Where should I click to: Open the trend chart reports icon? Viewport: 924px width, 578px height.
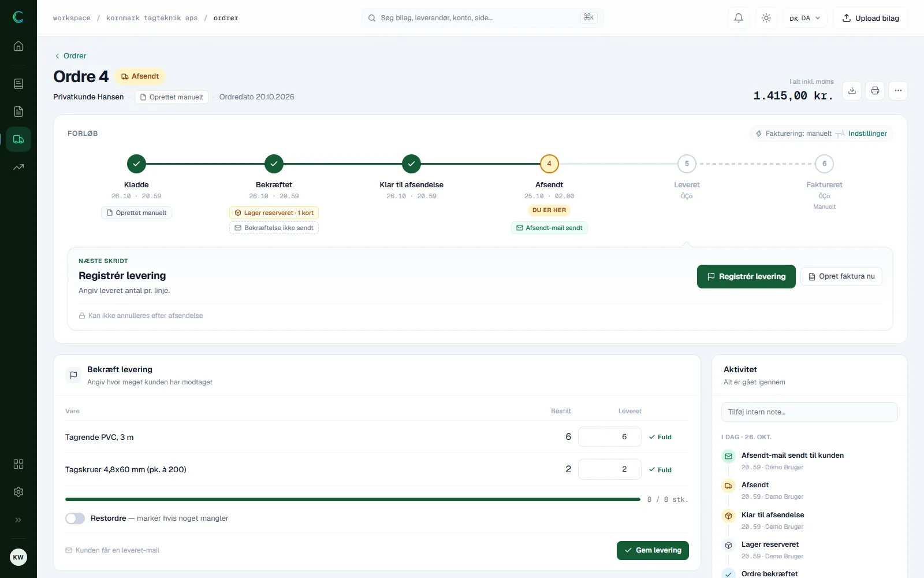point(18,167)
